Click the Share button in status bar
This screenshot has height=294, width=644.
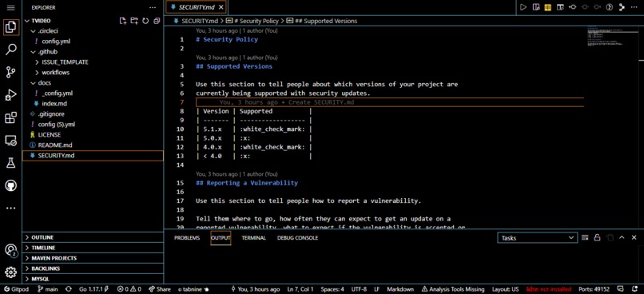click(160, 289)
